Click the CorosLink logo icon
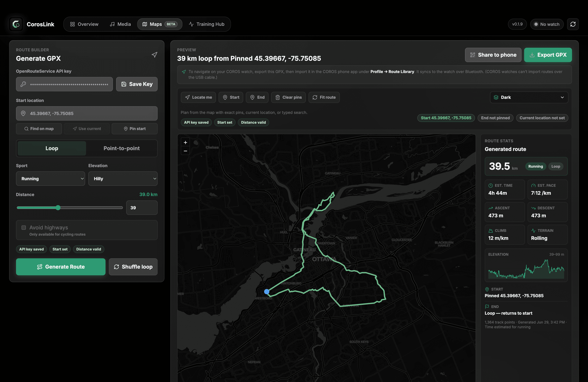The height and width of the screenshot is (382, 588). [x=16, y=24]
